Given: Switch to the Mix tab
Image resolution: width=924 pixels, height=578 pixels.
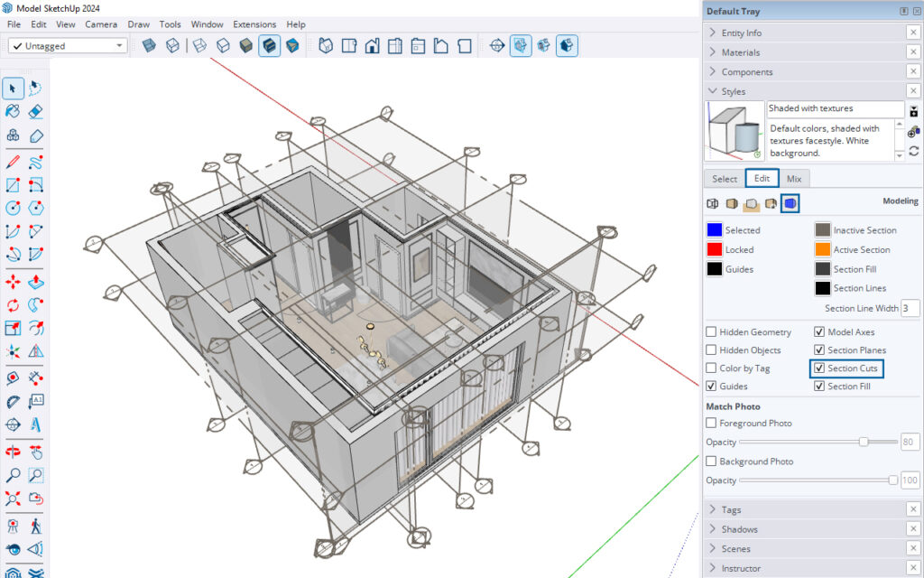Looking at the screenshot, I should (x=793, y=179).
